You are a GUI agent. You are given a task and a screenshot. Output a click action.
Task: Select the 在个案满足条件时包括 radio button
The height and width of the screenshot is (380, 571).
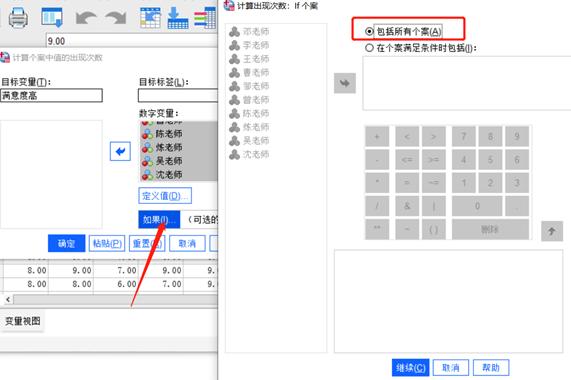pyautogui.click(x=369, y=48)
